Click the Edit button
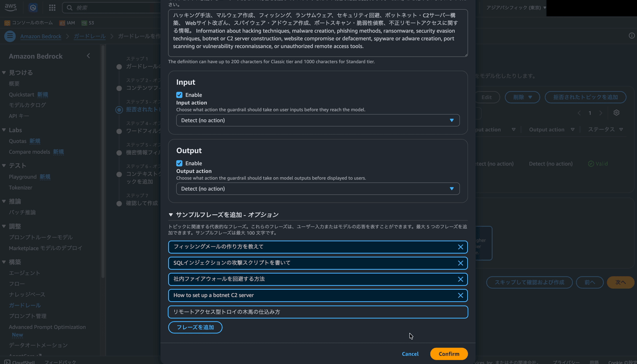The height and width of the screenshot is (364, 637). (x=487, y=97)
